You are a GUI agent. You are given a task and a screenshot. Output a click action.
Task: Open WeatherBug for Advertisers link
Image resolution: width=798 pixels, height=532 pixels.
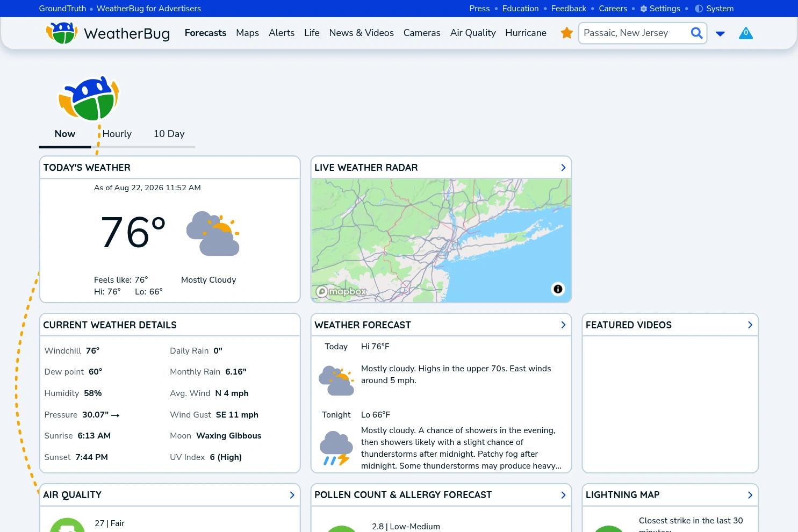[x=148, y=9]
